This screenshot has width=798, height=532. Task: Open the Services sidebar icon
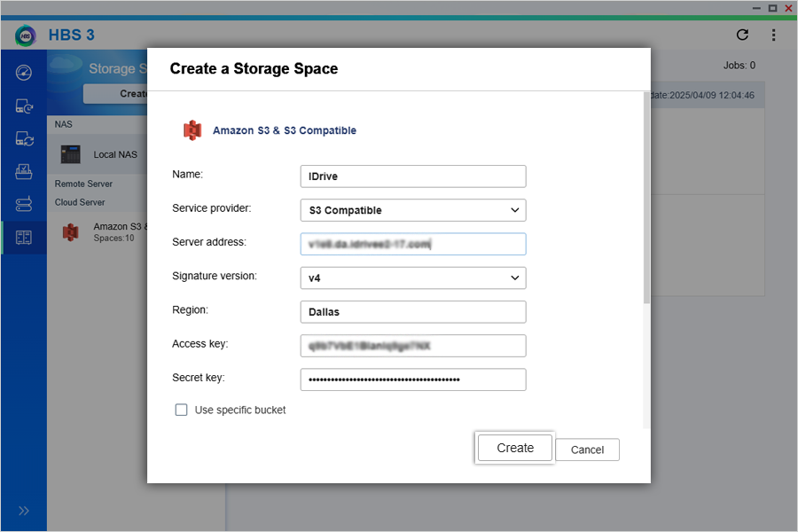click(23, 204)
